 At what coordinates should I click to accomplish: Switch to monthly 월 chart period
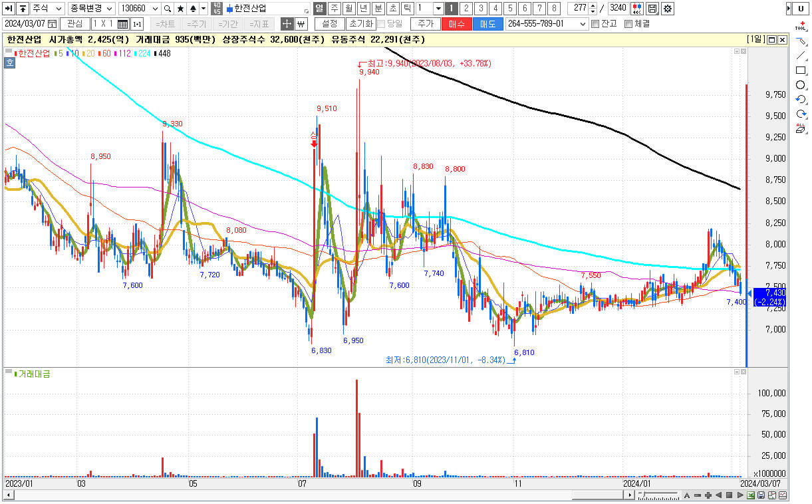coord(348,9)
